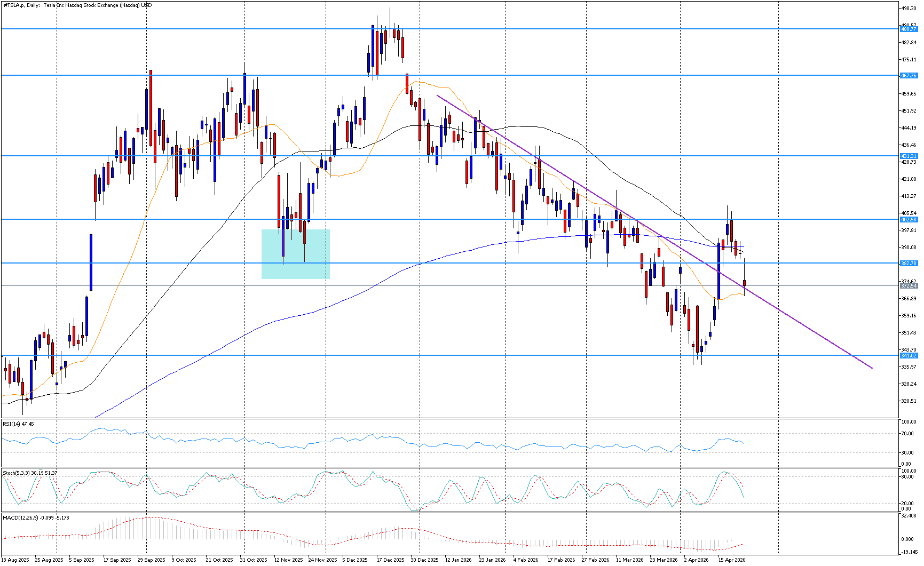The width and height of the screenshot is (924, 566).
Task: Select the 488.77 horizontal line price label
Action: pyautogui.click(x=909, y=29)
